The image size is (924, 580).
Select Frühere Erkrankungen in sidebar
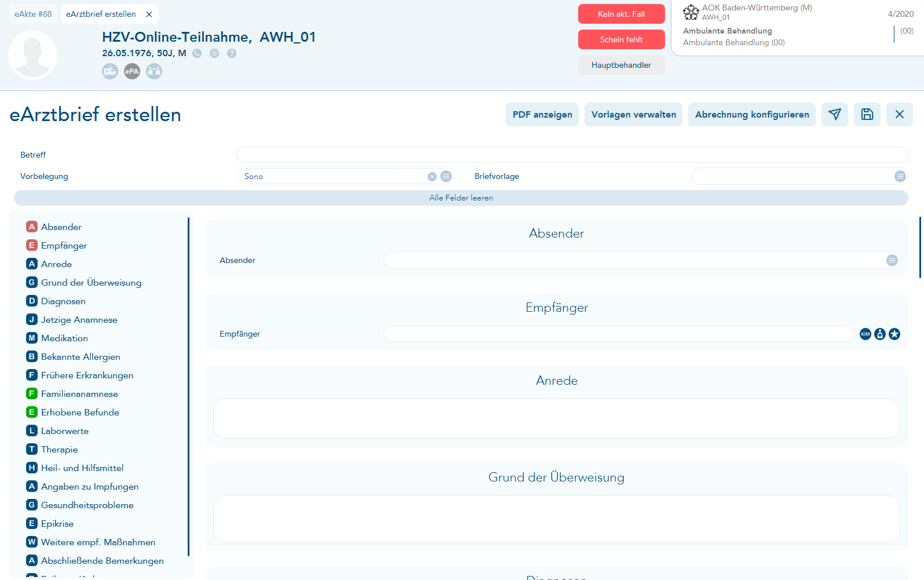point(80,375)
